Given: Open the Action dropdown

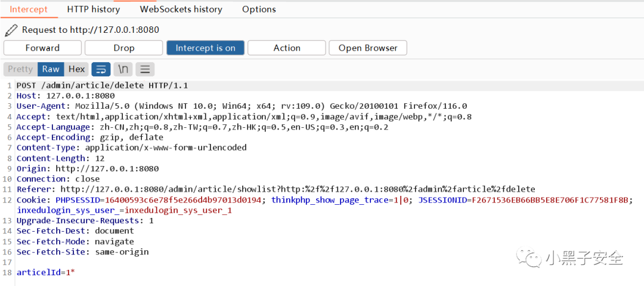Looking at the screenshot, I should click(287, 48).
